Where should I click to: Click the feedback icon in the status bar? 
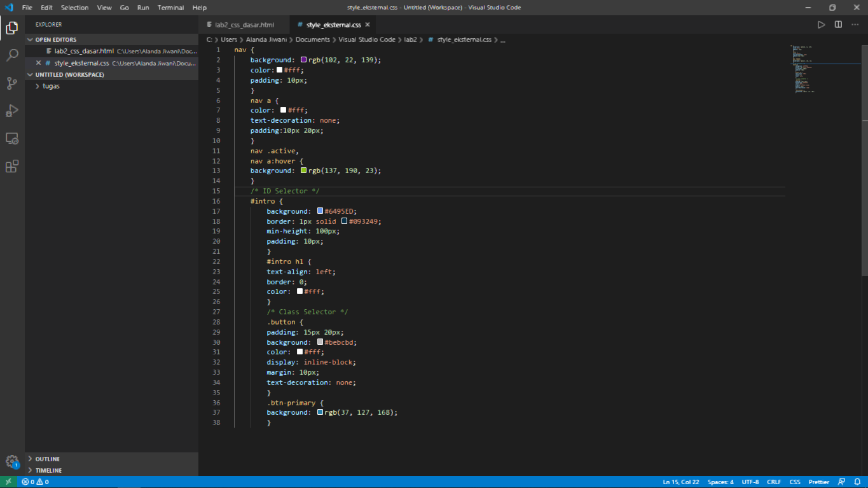[841, 482]
